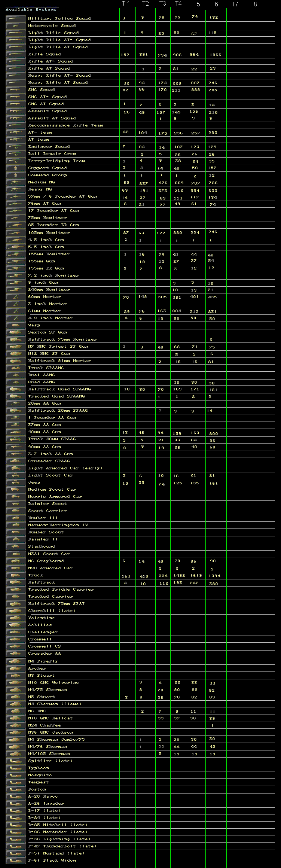Click the T4 column header
Image resolution: width=281 pixels, height=868 pixels.
pos(178,4)
